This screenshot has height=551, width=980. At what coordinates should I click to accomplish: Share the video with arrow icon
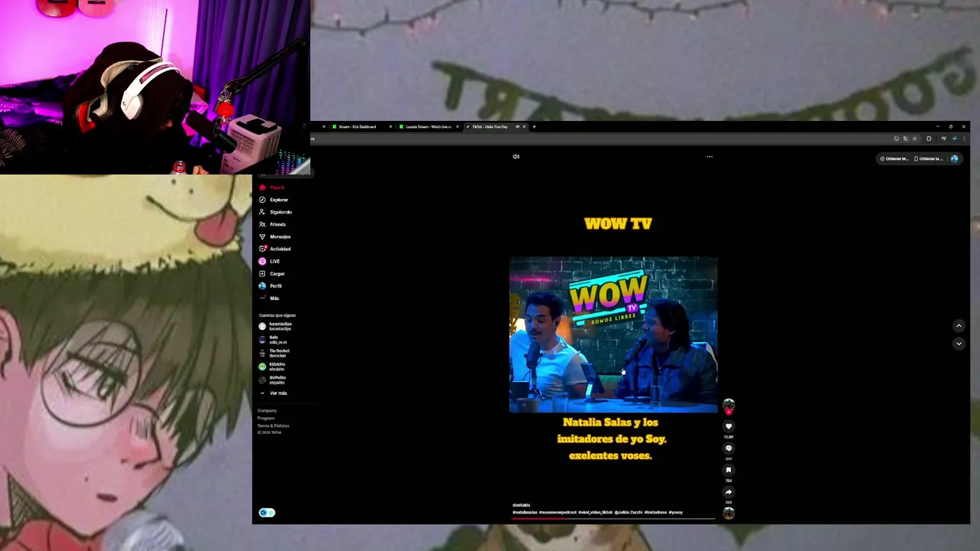tap(729, 492)
